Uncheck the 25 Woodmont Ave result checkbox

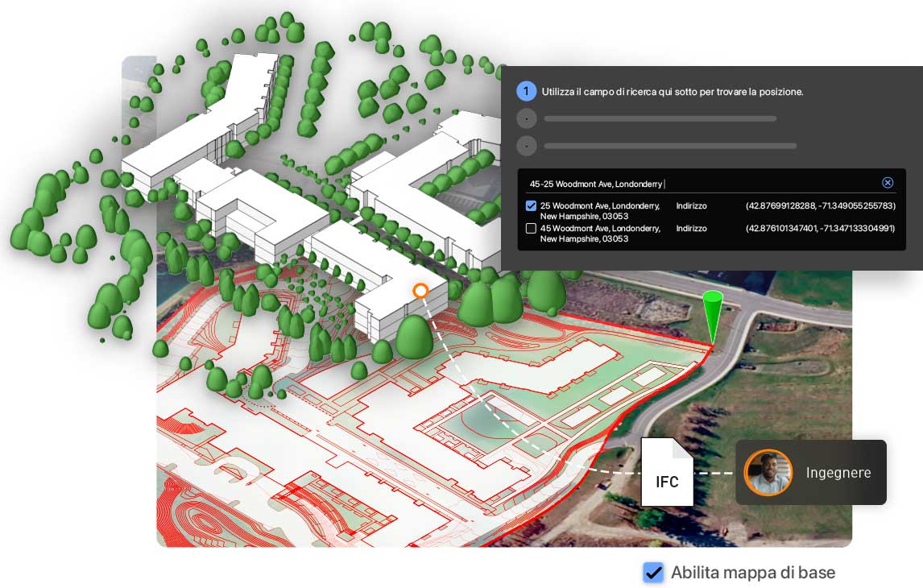click(x=531, y=206)
